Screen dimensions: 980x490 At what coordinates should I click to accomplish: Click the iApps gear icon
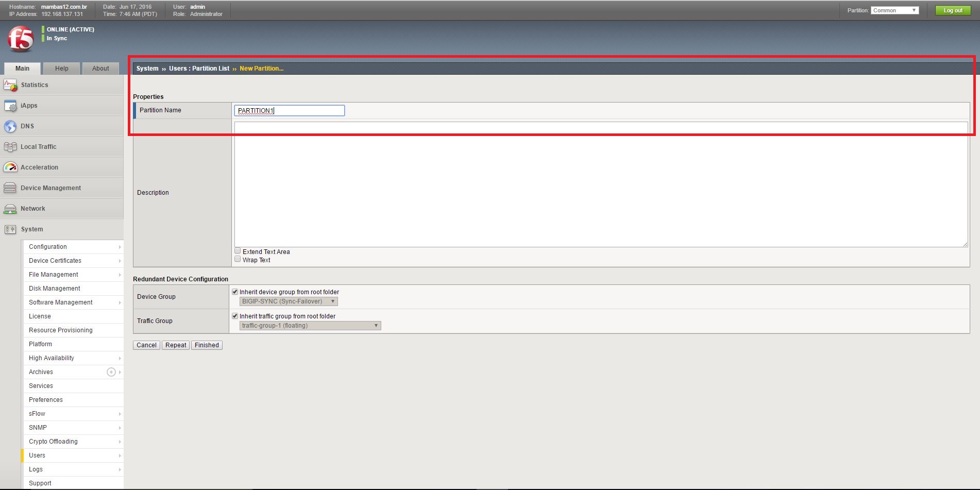(x=10, y=106)
